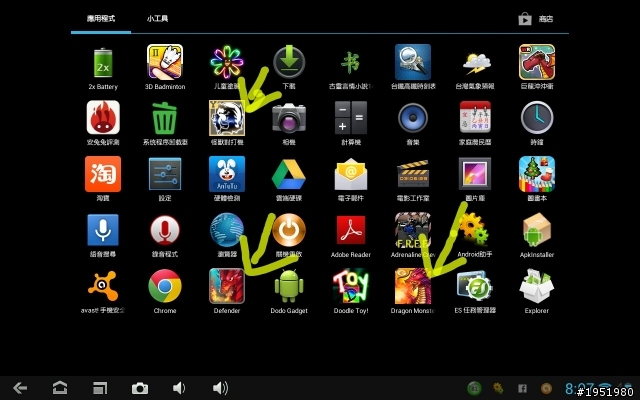Launch Chrome browser
Image resolution: width=640 pixels, height=400 pixels.
[165, 286]
